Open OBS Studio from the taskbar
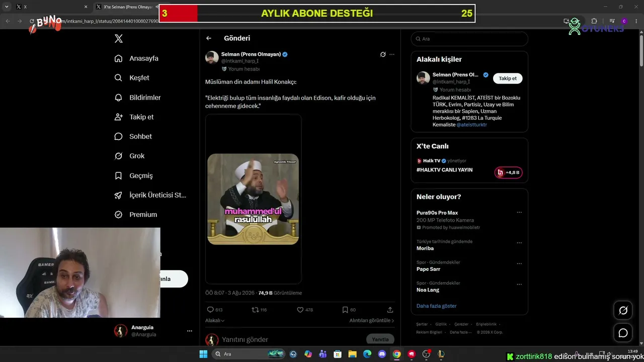 [x=426, y=354]
